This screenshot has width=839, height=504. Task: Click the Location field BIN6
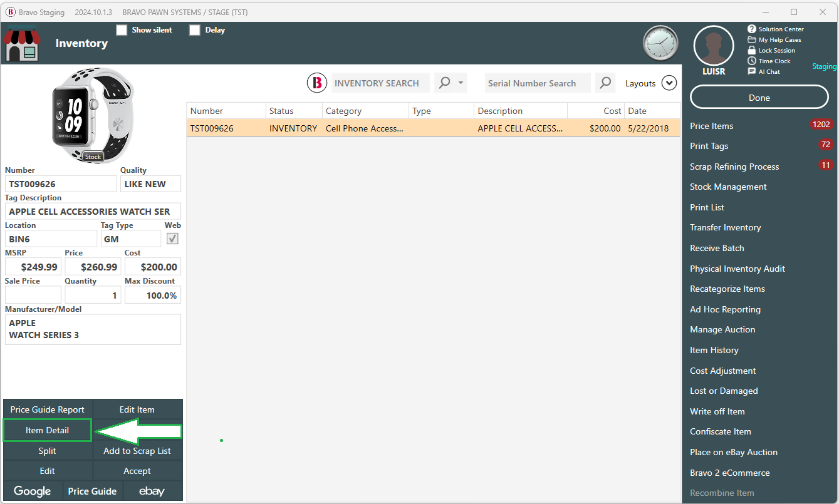[x=51, y=239]
